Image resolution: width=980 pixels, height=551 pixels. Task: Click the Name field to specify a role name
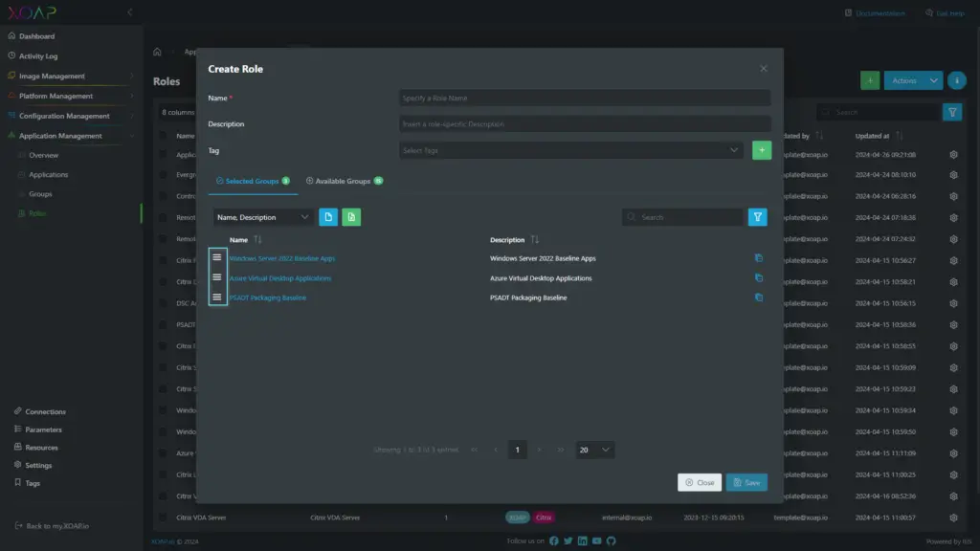(x=585, y=99)
